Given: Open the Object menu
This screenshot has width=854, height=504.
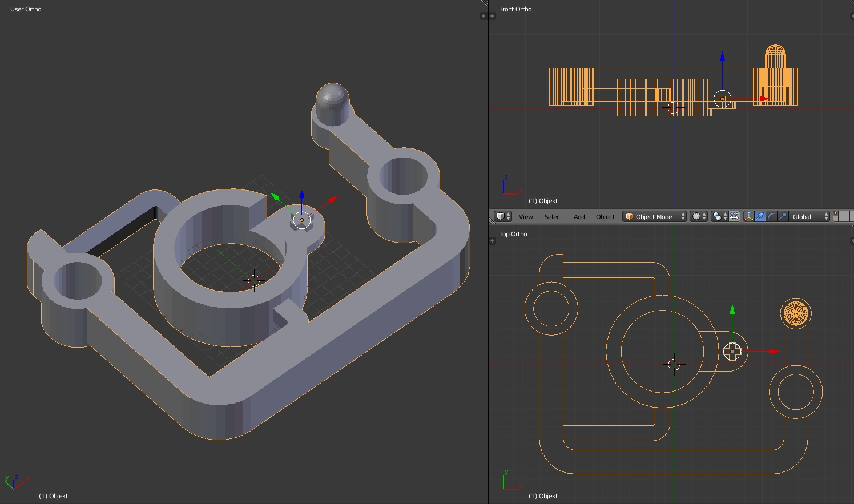Looking at the screenshot, I should tap(605, 217).
